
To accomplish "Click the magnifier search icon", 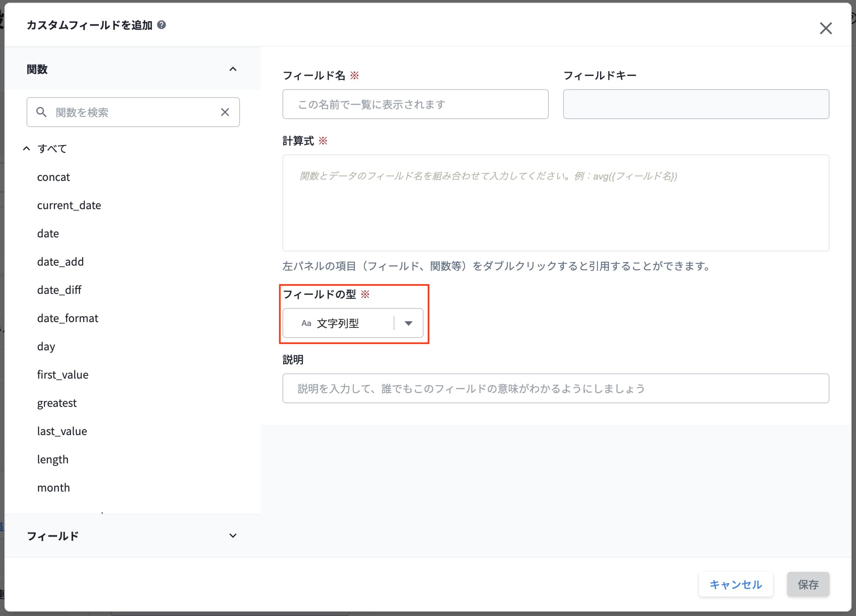I will click(x=41, y=112).
